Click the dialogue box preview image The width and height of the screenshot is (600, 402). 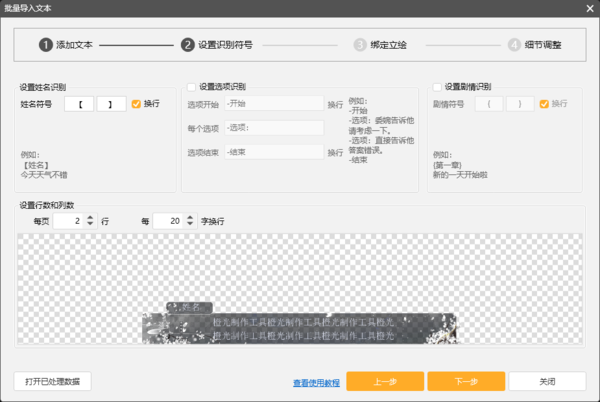[300, 324]
